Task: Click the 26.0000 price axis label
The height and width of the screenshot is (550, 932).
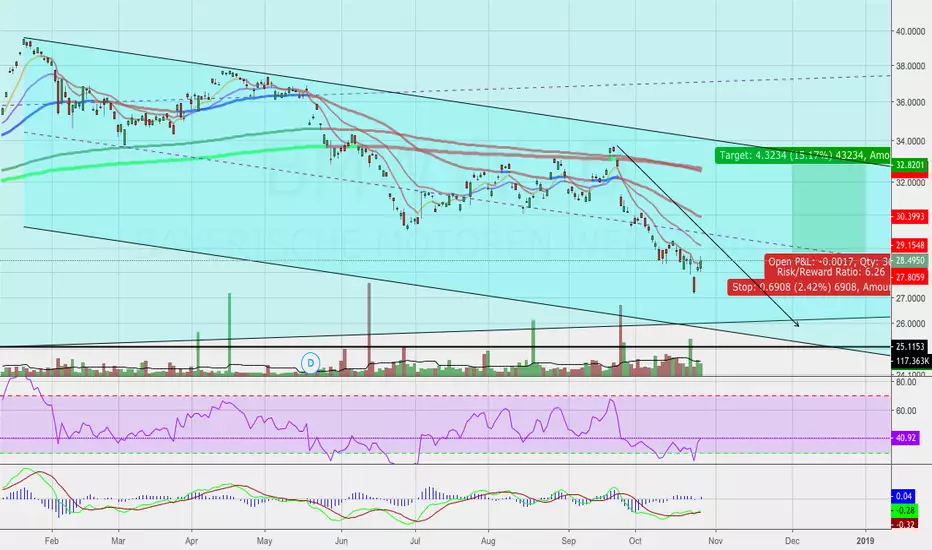Action: click(x=910, y=323)
